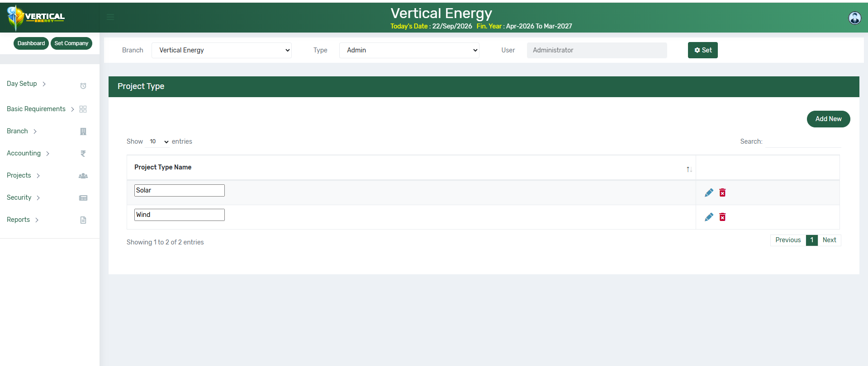
Task: Sort by Project Type Name arrows
Action: click(689, 169)
